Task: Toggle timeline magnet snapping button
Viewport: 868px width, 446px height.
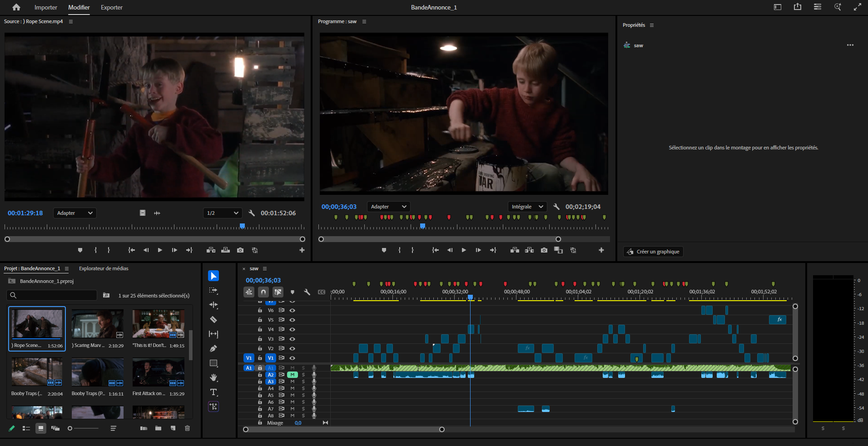Action: tap(263, 292)
